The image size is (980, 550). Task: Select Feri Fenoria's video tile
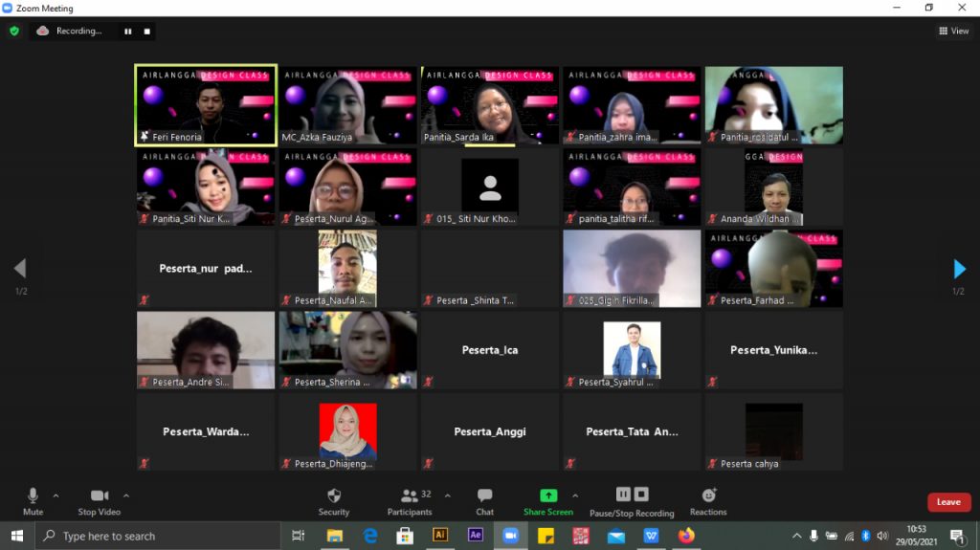click(206, 105)
